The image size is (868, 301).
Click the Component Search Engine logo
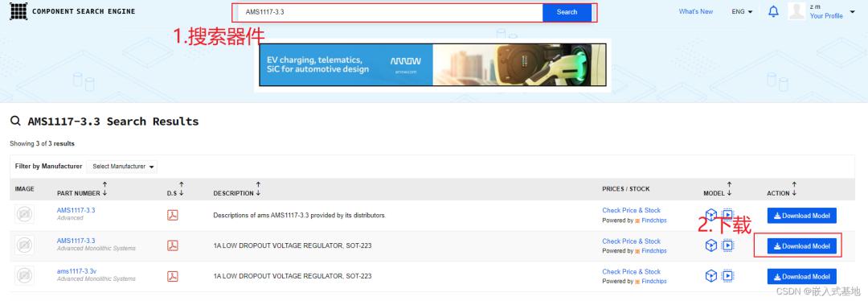tap(72, 11)
